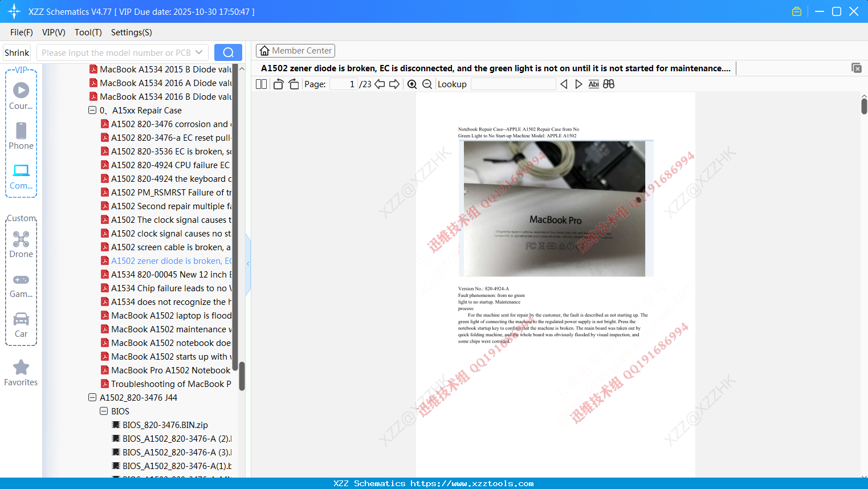Go to next page arrow

tap(394, 84)
